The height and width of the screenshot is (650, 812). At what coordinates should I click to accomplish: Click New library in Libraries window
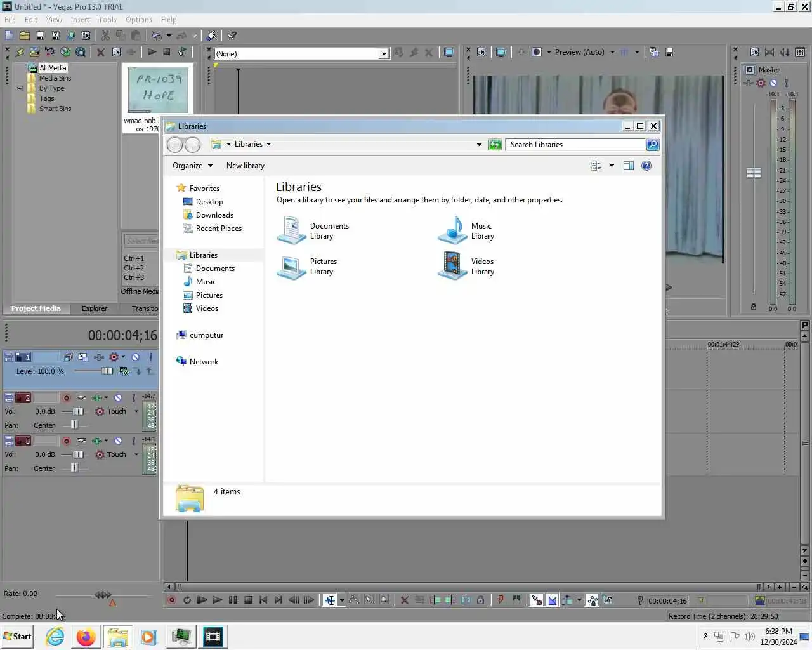pyautogui.click(x=246, y=166)
